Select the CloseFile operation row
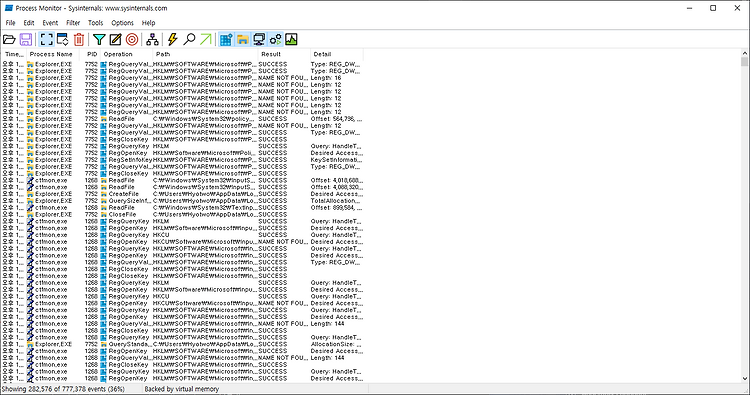The image size is (750, 395). tap(182, 215)
